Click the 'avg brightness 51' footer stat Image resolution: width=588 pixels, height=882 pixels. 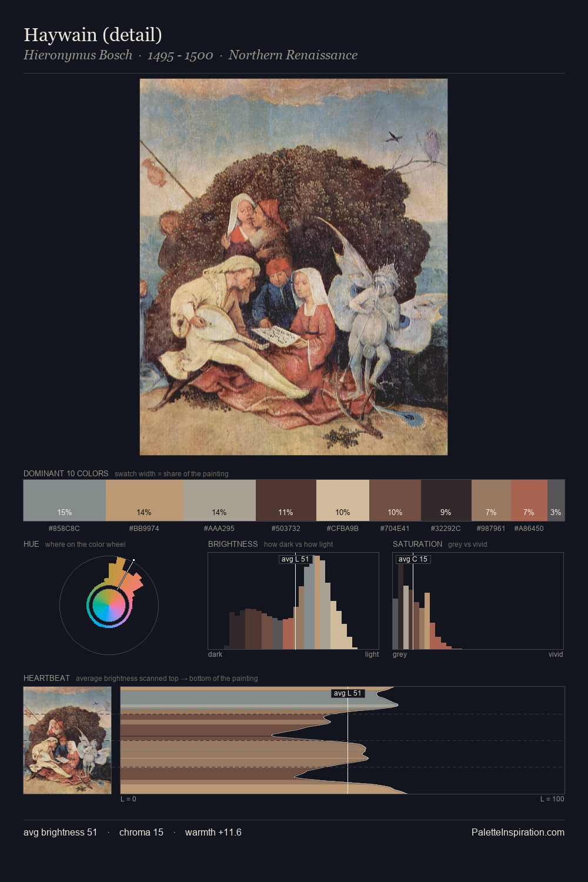point(61,832)
